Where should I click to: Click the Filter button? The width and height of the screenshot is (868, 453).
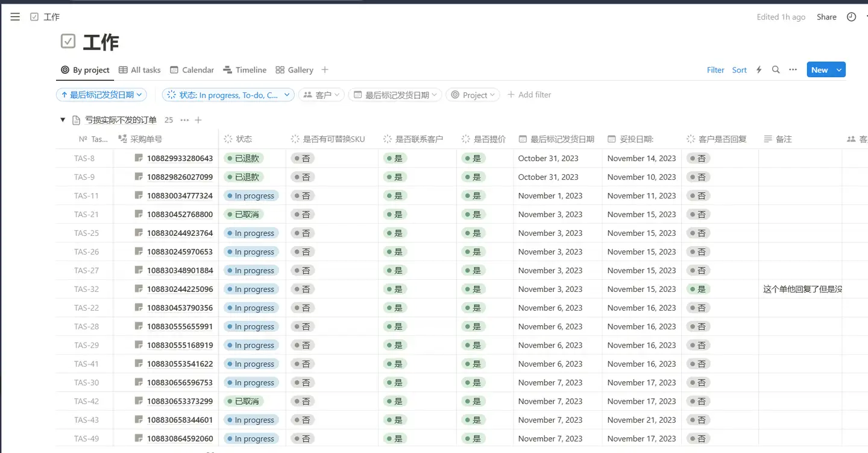tap(715, 70)
